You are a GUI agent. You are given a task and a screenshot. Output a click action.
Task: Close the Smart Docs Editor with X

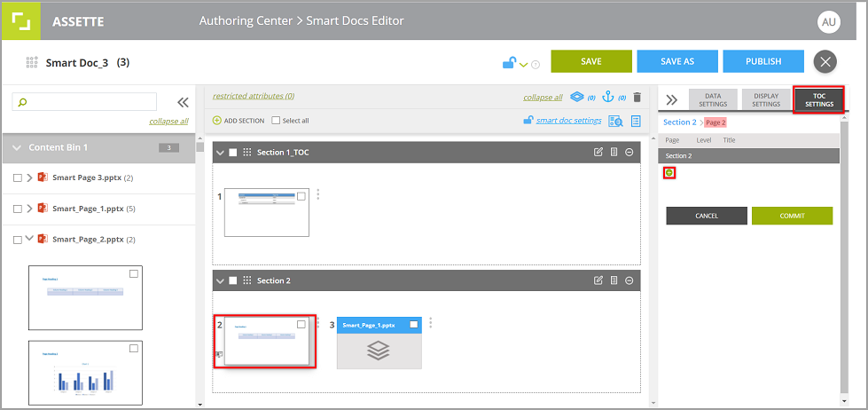pyautogui.click(x=825, y=61)
